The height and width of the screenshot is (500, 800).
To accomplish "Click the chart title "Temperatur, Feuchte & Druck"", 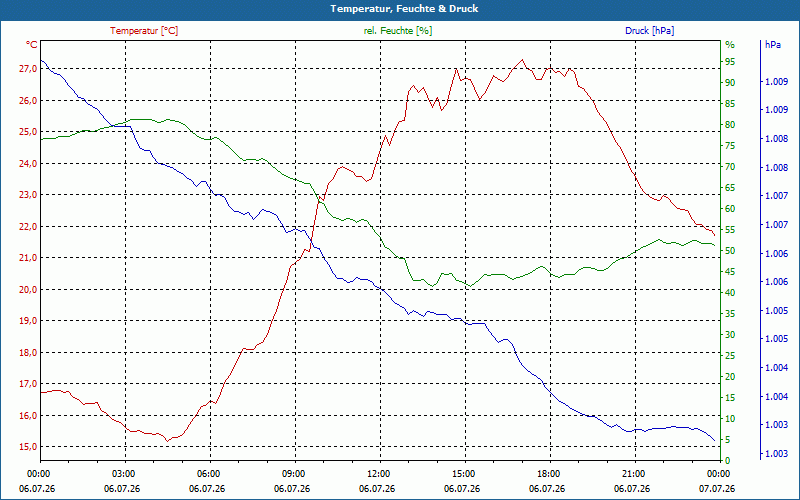I will click(x=404, y=9).
